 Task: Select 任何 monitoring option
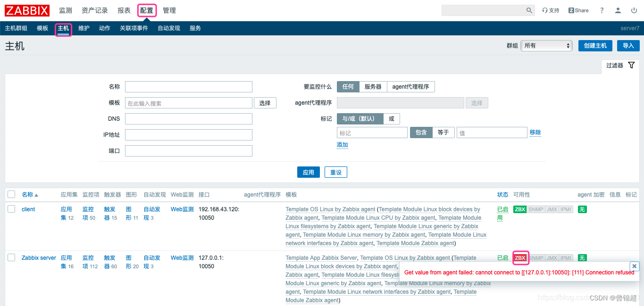click(348, 87)
